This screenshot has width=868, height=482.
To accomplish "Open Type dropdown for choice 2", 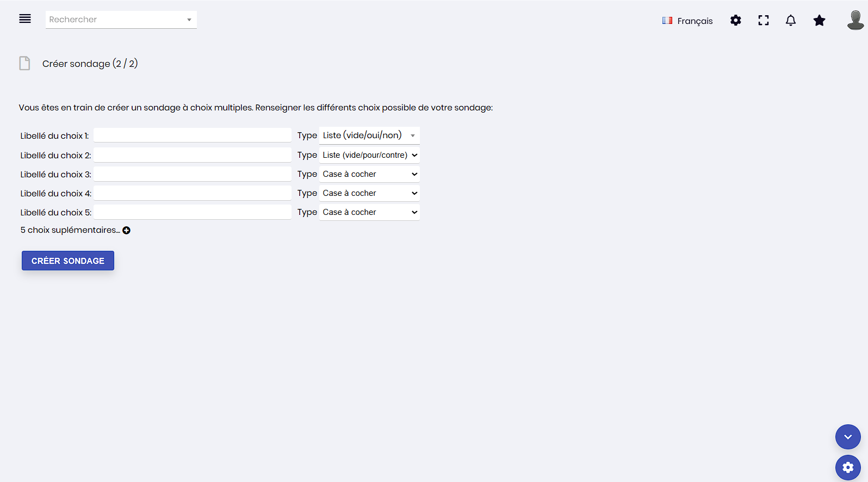I will pos(369,155).
